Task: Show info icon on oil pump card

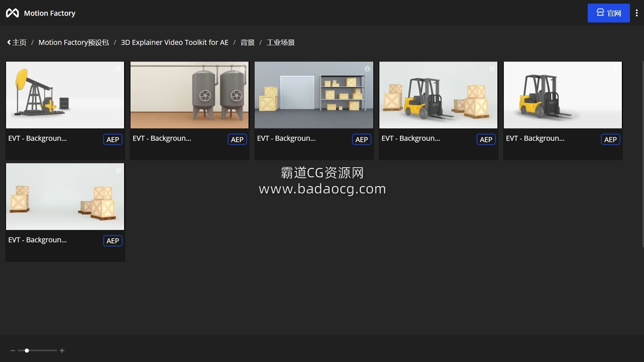Action: pyautogui.click(x=118, y=69)
